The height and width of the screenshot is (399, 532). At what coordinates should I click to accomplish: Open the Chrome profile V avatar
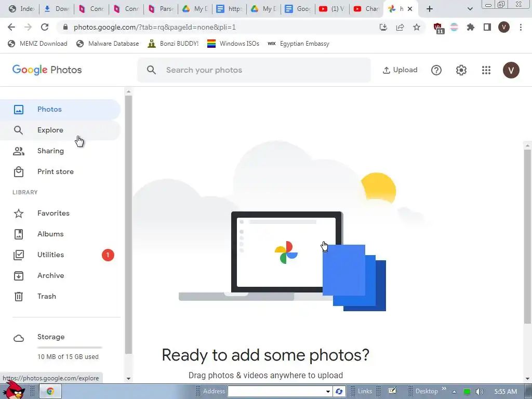[504, 27]
